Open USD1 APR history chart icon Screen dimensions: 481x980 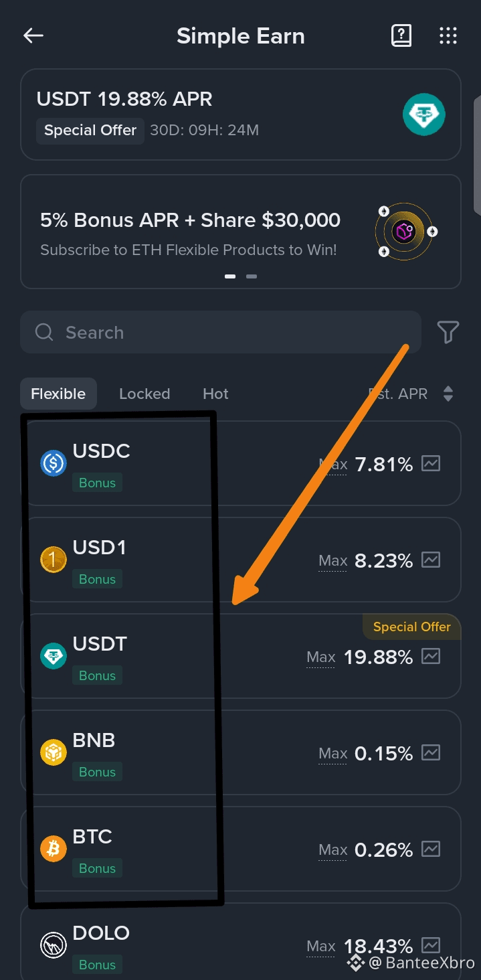tap(431, 560)
